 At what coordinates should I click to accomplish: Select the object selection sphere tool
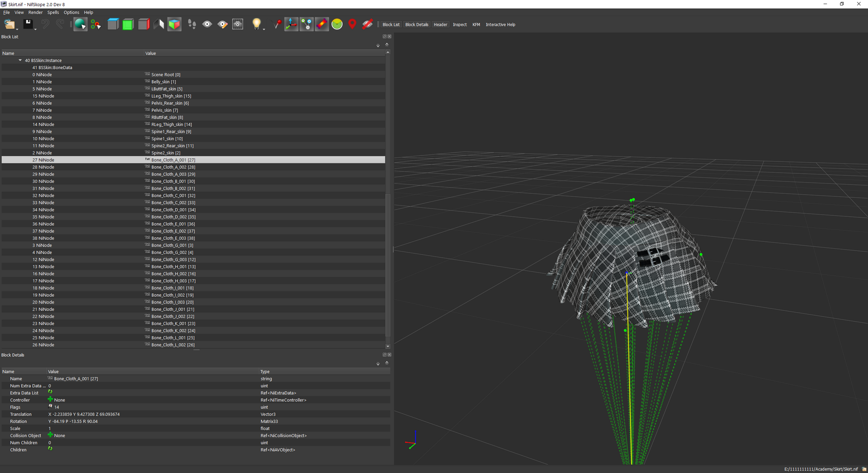(80, 24)
